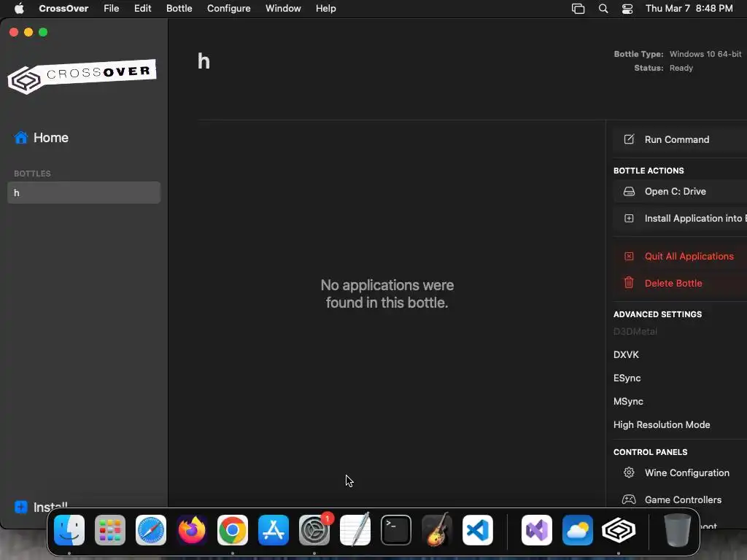Click the blue plus Install icon
The image size is (747, 560).
(21, 507)
